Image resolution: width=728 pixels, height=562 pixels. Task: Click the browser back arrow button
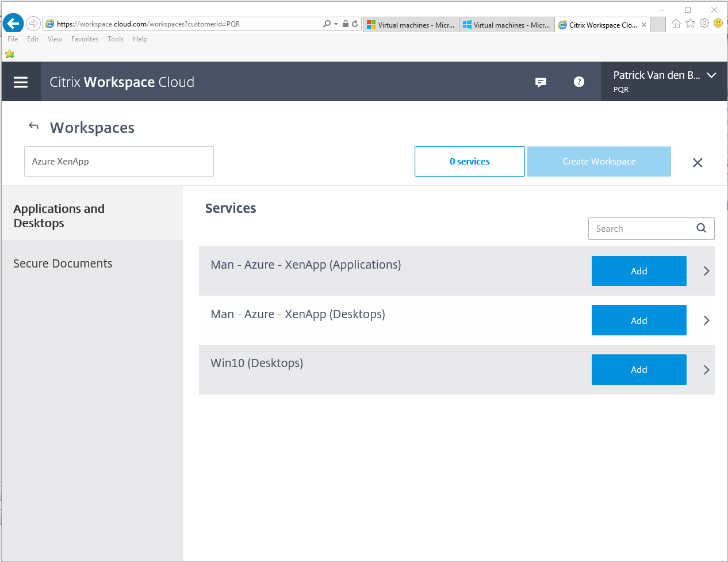[13, 24]
